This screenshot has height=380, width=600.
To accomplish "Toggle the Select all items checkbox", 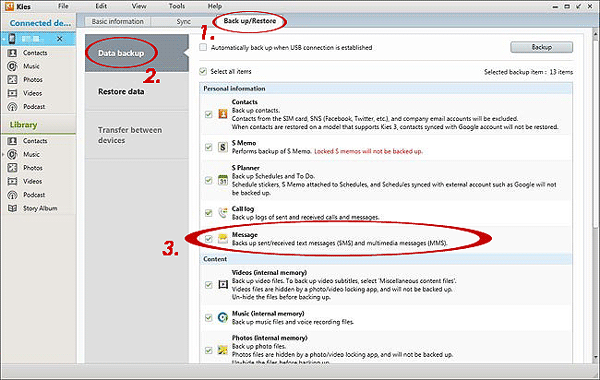I will [203, 72].
